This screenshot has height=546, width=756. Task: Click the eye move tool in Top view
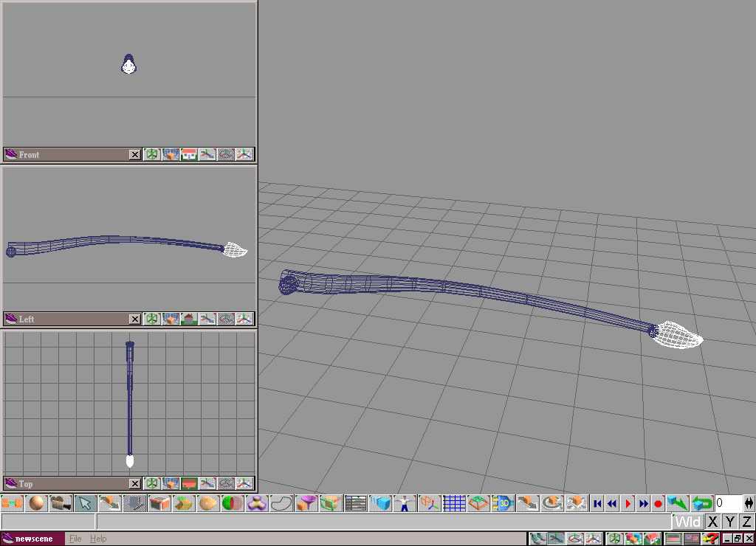(207, 483)
